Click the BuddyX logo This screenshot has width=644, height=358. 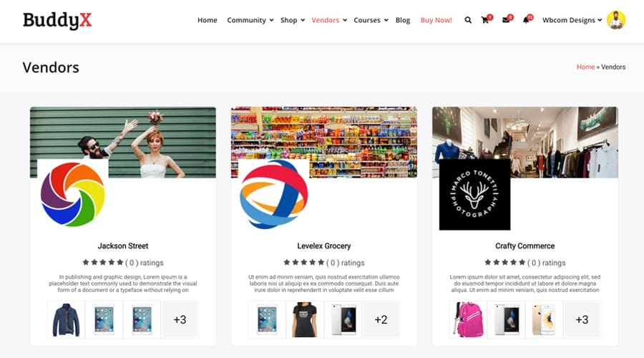(x=57, y=20)
